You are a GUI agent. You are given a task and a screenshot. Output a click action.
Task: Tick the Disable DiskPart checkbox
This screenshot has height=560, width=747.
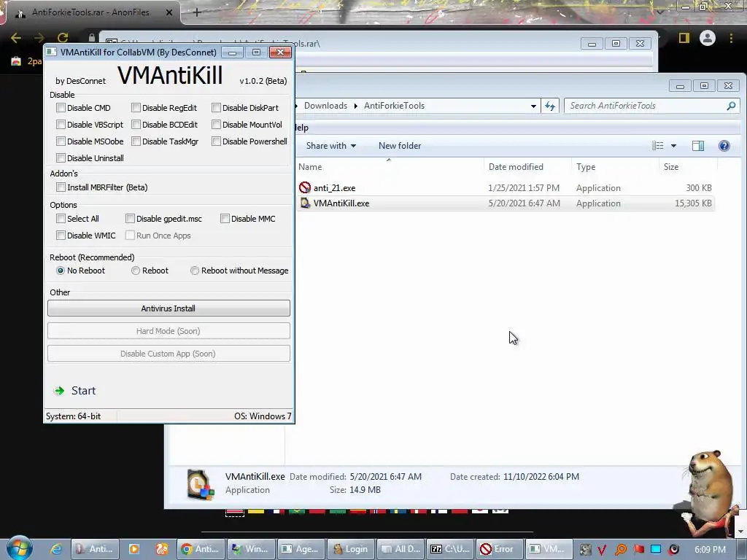(x=216, y=108)
